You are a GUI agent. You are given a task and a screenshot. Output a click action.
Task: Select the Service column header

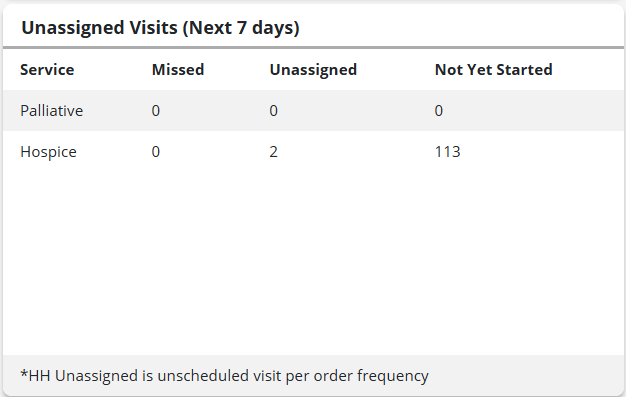click(47, 69)
